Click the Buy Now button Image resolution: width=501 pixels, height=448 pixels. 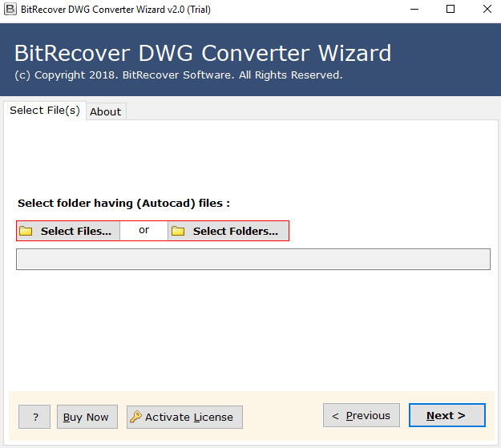[87, 417]
